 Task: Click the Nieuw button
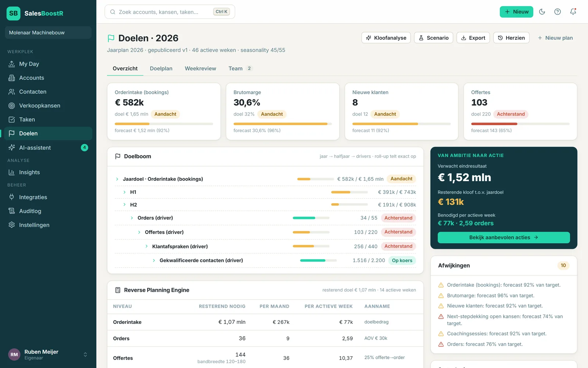pyautogui.click(x=516, y=12)
